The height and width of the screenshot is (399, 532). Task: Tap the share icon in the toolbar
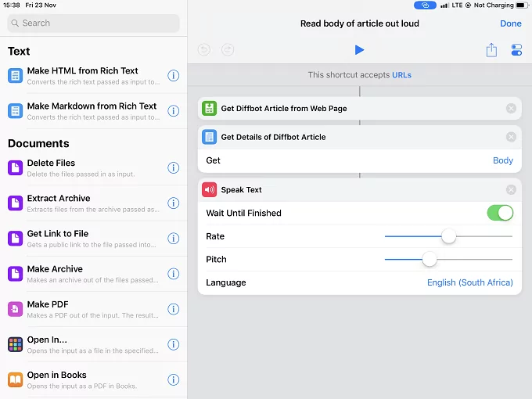491,50
